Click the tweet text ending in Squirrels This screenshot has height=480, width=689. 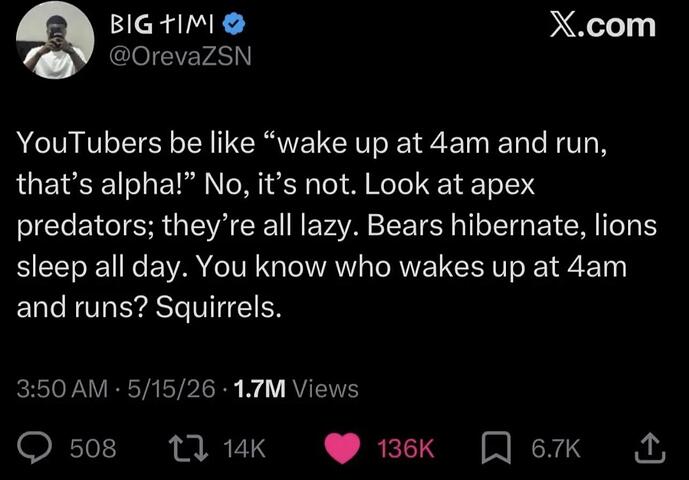coord(336,225)
